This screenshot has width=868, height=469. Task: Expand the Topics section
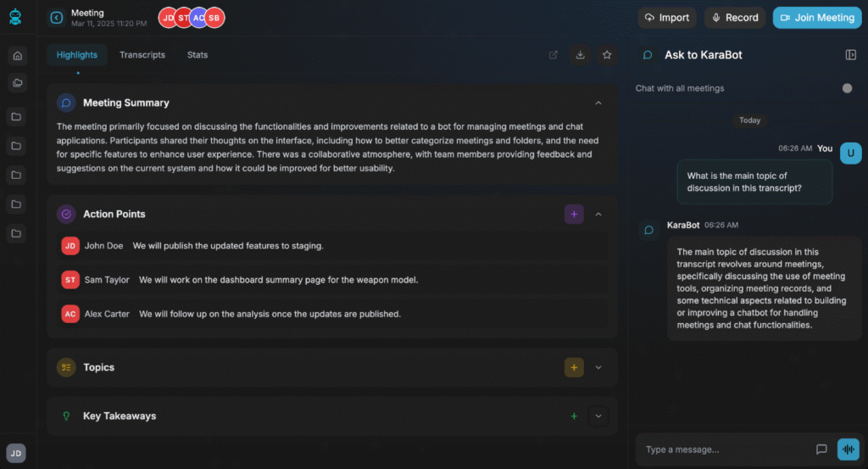tap(598, 367)
